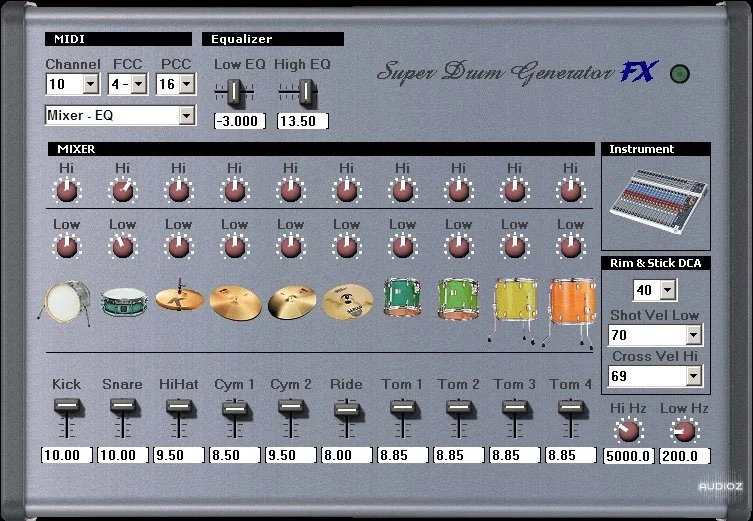This screenshot has width=753, height=521.
Task: Click the Ride Hi EQ knob
Action: pyautogui.click(x=347, y=191)
